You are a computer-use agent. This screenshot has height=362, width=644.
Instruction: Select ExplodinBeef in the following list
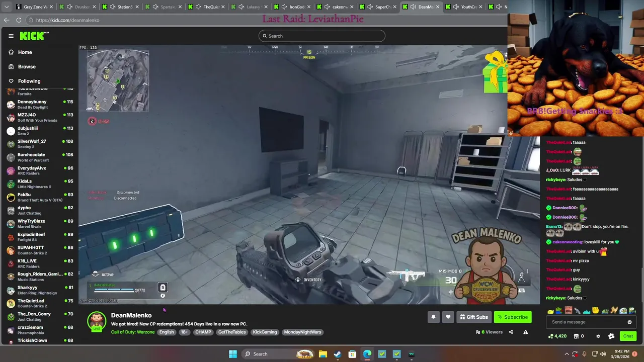point(39,237)
